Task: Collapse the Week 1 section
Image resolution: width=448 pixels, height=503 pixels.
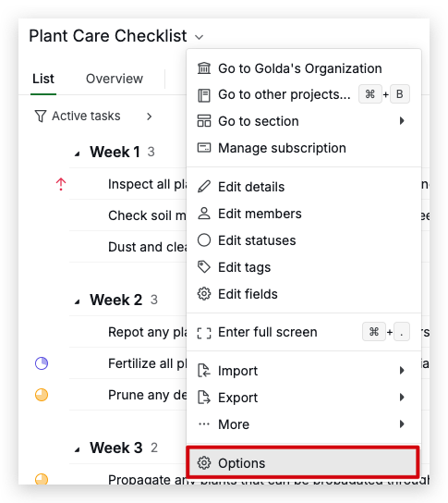Action: 78,154
